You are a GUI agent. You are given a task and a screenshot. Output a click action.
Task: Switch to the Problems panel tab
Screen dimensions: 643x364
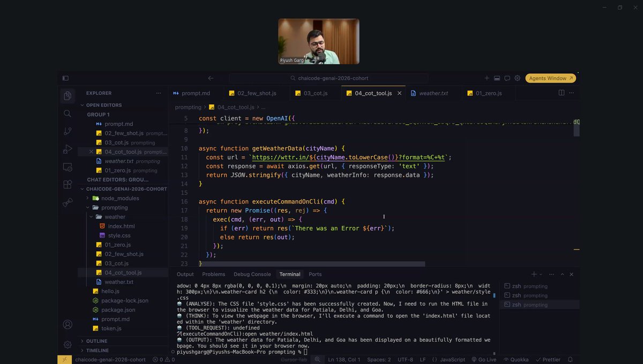tap(214, 274)
